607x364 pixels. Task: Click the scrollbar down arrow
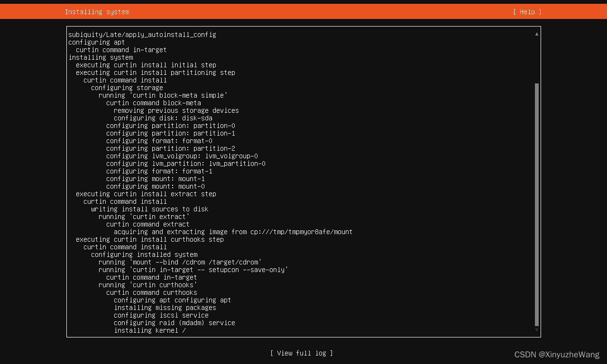tap(537, 330)
